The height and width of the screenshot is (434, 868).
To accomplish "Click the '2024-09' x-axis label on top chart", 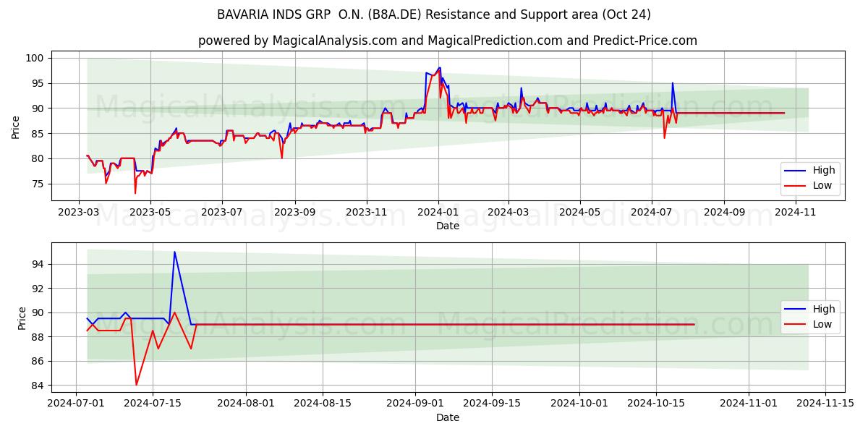I will pos(724,213).
